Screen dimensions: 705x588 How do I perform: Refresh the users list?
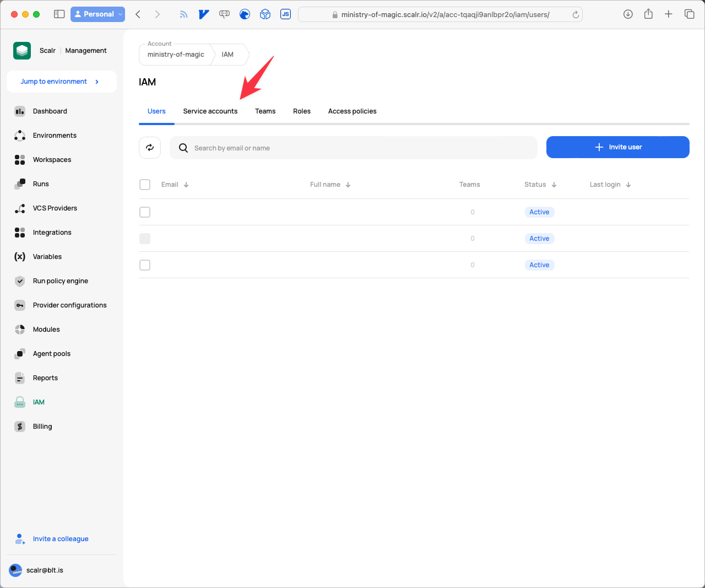point(150,148)
